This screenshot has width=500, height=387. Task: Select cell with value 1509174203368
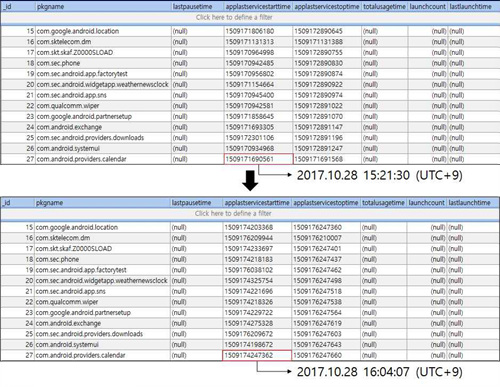point(257,227)
